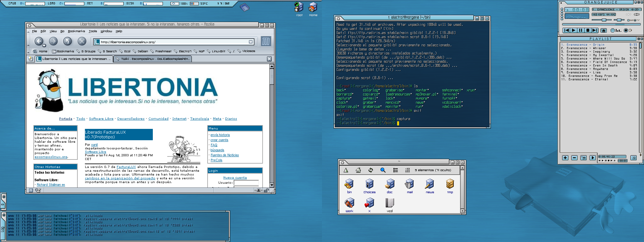Viewport: 644px width, 242px height.
Task: Toggle stereo indicator in OrangeJuice
Action: [637, 14]
